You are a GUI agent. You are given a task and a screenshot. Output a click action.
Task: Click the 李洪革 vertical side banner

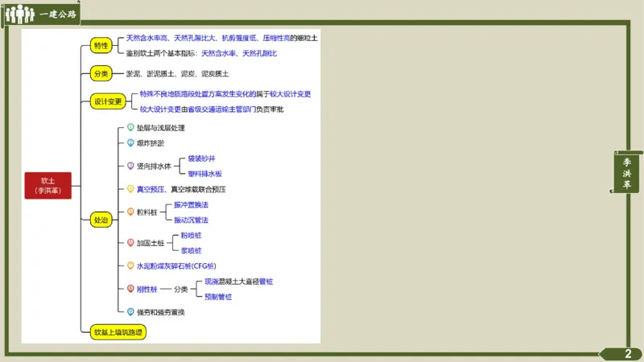[x=627, y=173]
